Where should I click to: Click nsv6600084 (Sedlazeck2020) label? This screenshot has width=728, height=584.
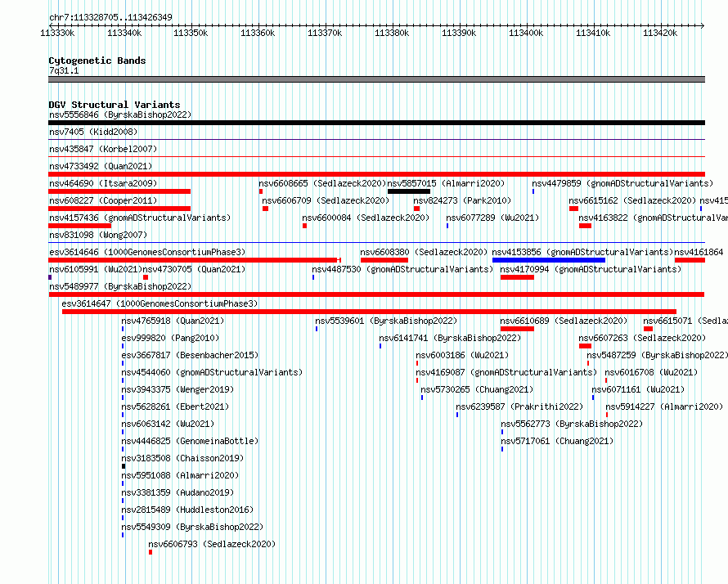click(366, 218)
